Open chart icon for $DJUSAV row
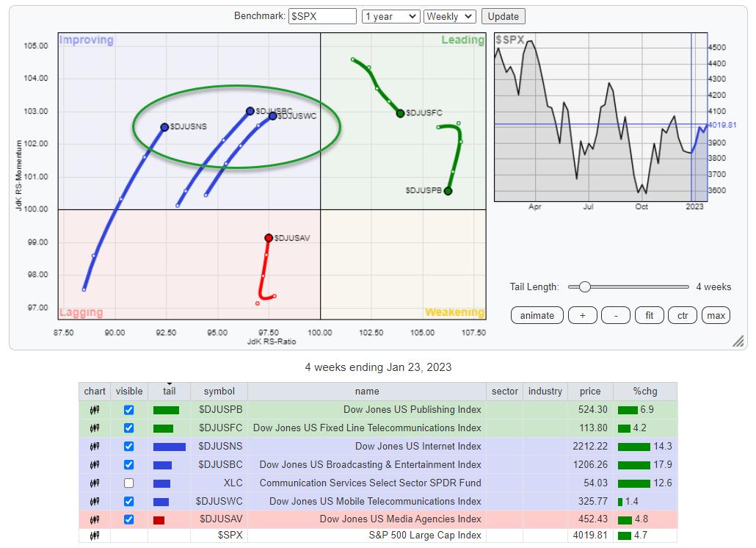This screenshot has height=548, width=756. [x=95, y=520]
